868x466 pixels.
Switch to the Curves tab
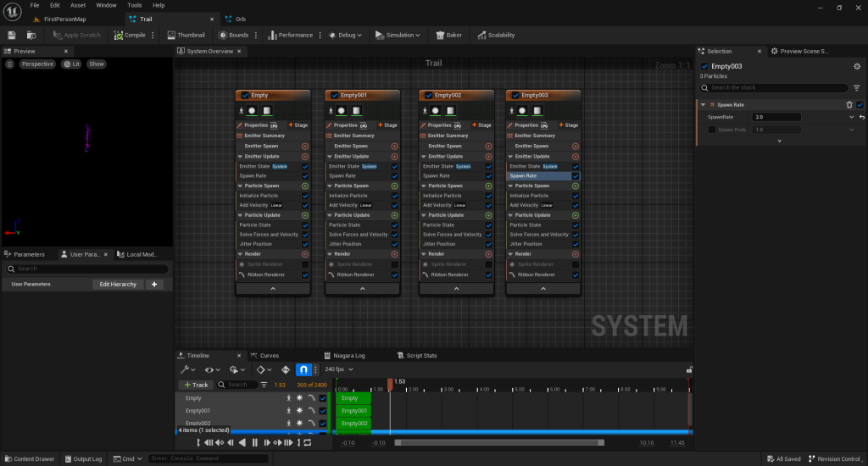coord(269,355)
